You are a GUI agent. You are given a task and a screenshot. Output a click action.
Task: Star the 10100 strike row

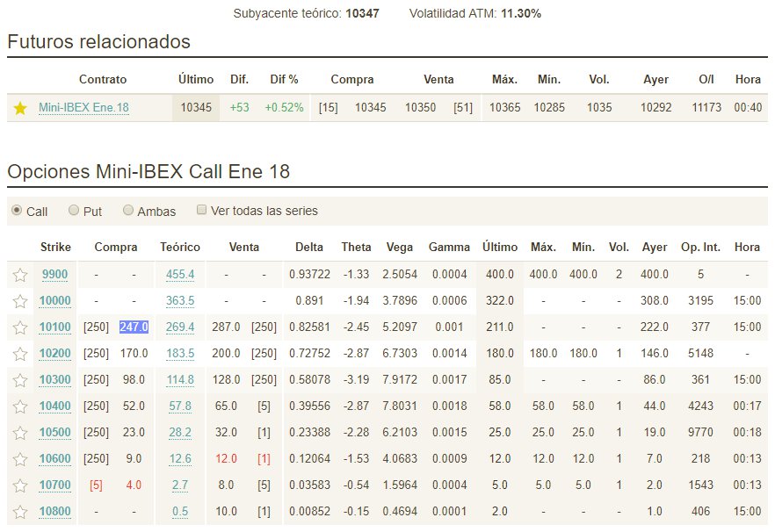[x=19, y=327]
